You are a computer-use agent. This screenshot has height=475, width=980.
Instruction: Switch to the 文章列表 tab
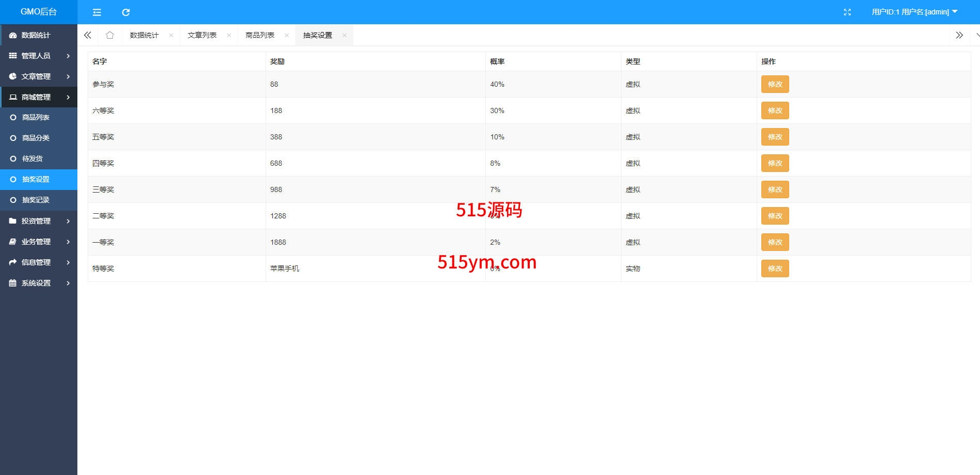tap(202, 35)
